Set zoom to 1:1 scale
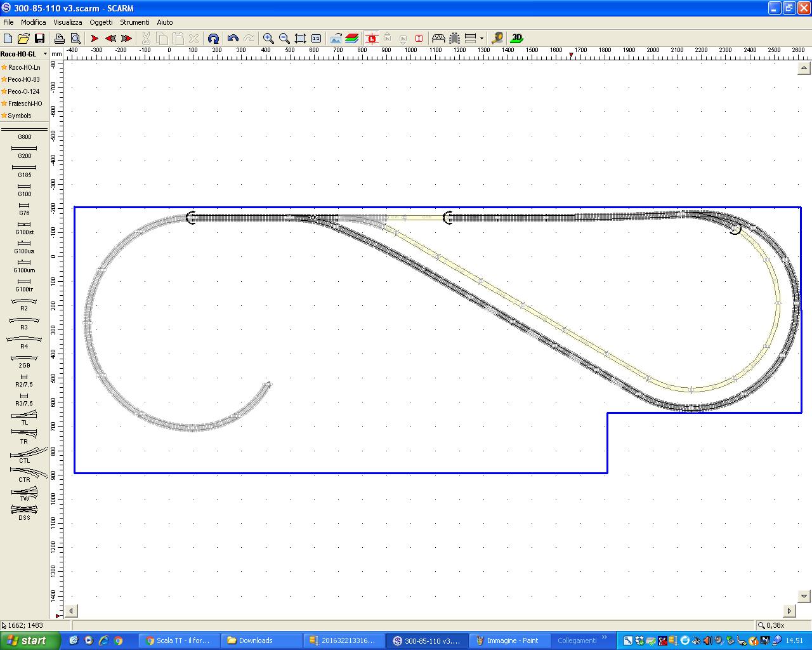Viewport: 812px width, 650px height. pos(316,38)
